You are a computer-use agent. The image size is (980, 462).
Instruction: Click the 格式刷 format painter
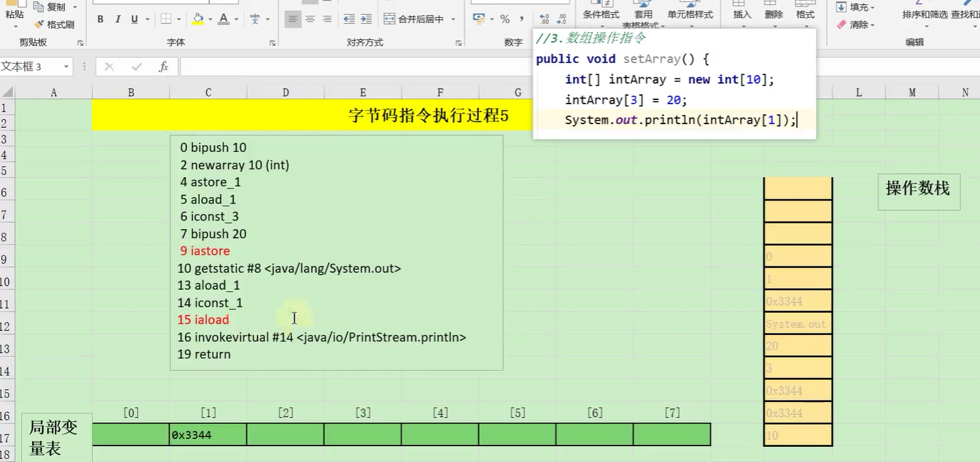pyautogui.click(x=55, y=24)
